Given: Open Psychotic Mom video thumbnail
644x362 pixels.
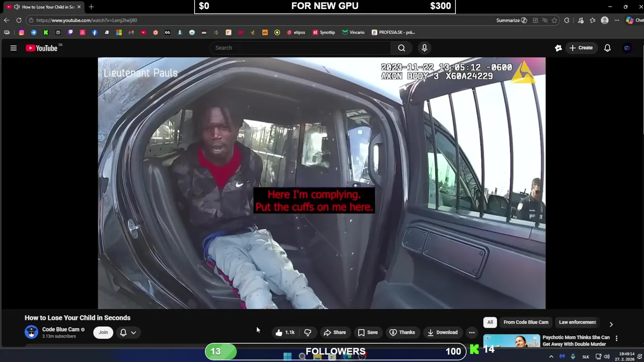Looking at the screenshot, I should 512,341.
